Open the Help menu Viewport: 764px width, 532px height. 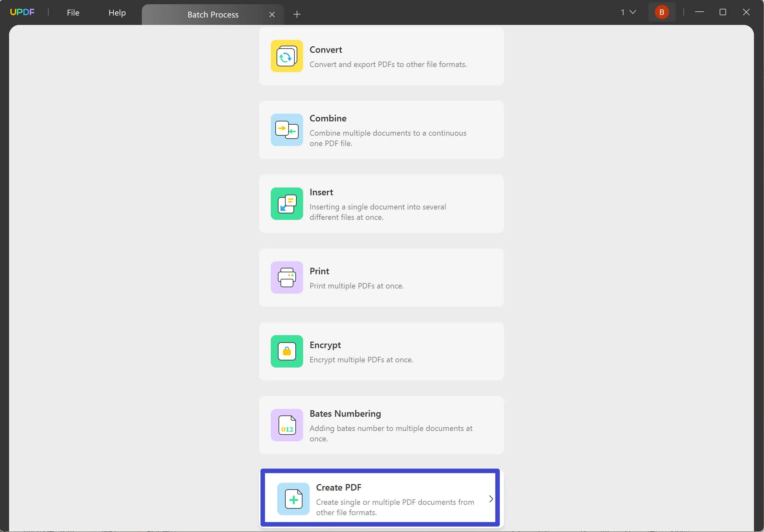click(x=117, y=12)
